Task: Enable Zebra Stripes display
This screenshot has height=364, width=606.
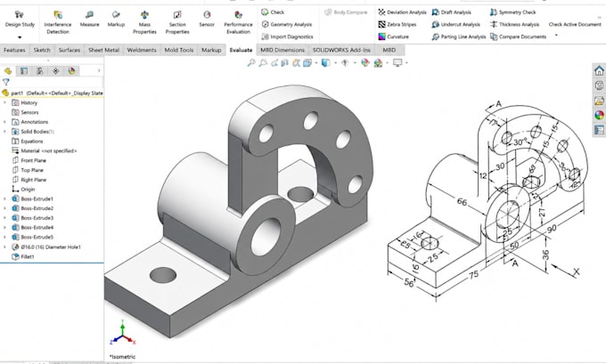Action: click(397, 24)
